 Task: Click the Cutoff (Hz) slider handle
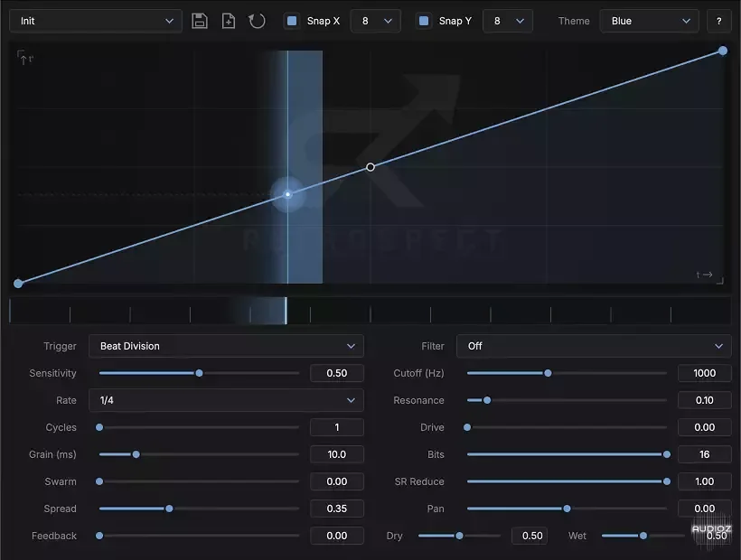pos(548,373)
